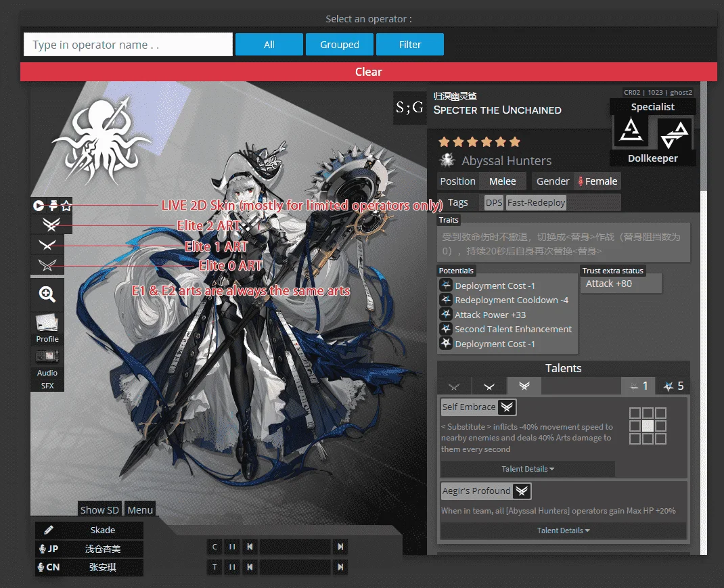Pause the T audio track

point(232,567)
